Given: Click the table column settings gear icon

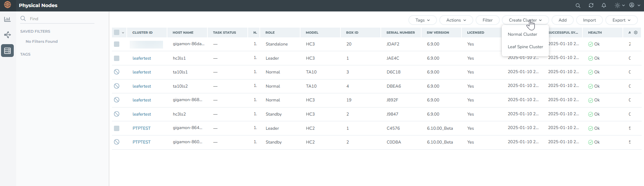Looking at the screenshot, I should click(x=636, y=33).
